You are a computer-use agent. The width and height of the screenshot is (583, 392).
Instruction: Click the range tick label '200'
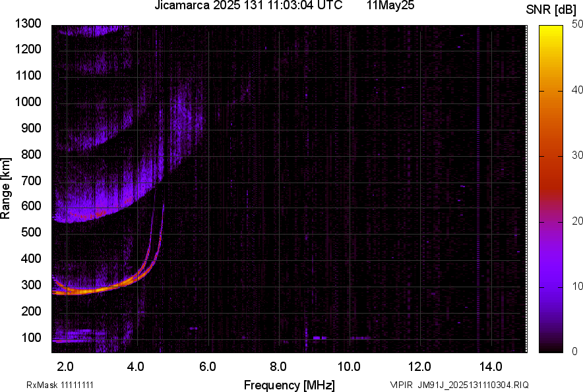31,311
